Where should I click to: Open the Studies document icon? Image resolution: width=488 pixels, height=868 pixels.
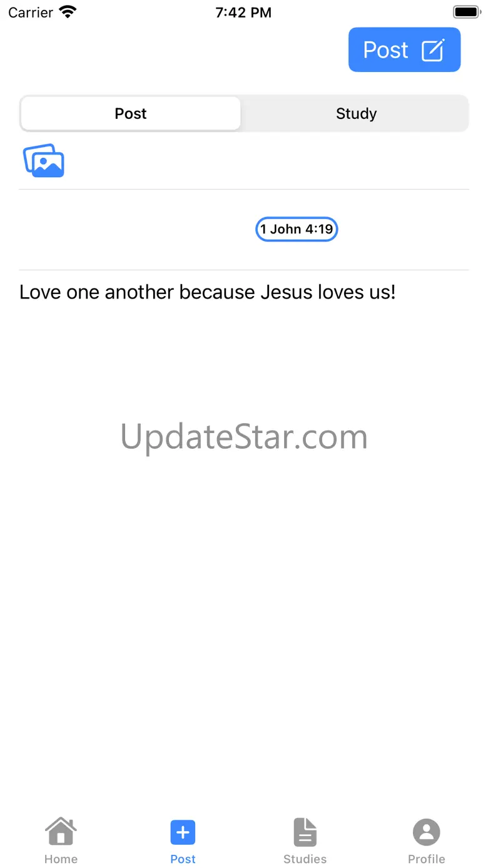(305, 832)
